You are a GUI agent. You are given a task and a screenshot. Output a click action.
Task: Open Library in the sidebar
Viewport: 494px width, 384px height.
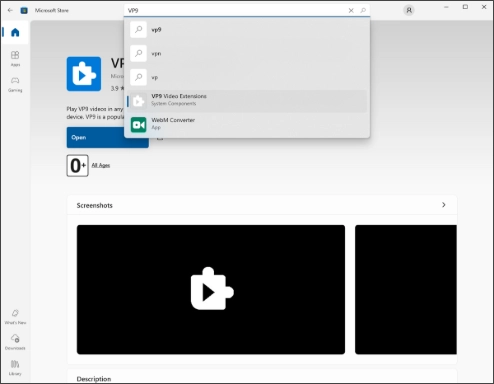(x=15, y=367)
